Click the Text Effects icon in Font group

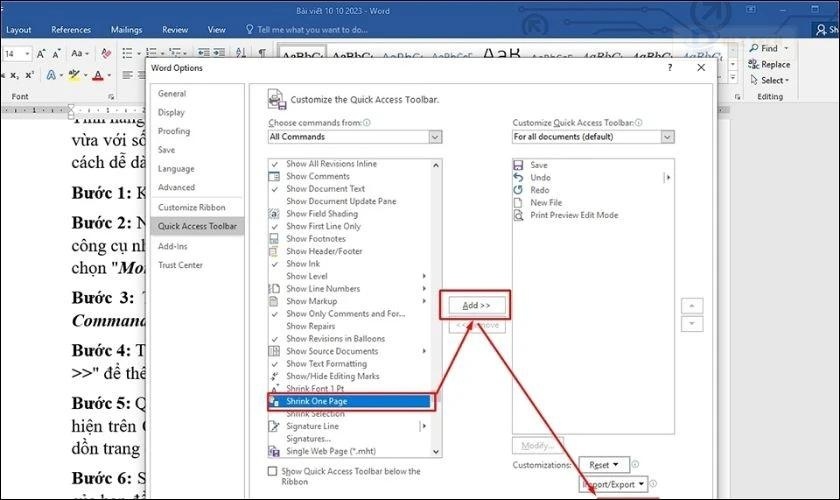coord(53,75)
